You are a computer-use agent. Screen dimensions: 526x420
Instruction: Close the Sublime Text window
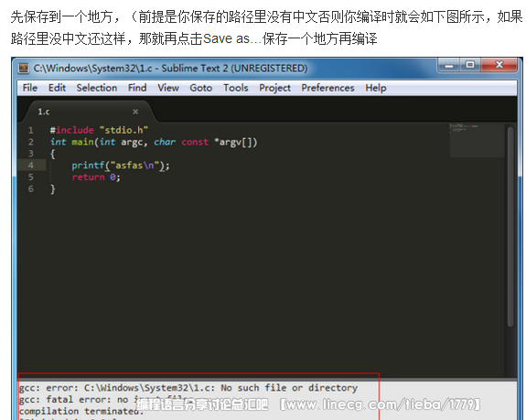tap(499, 65)
